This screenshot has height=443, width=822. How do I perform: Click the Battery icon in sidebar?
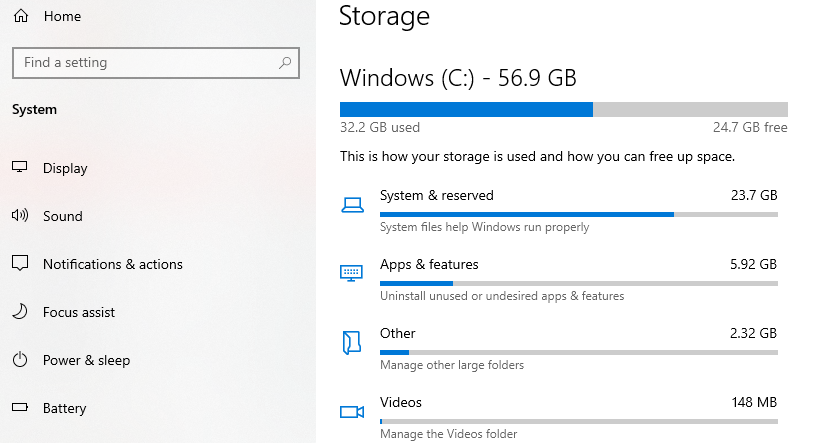[x=20, y=407]
